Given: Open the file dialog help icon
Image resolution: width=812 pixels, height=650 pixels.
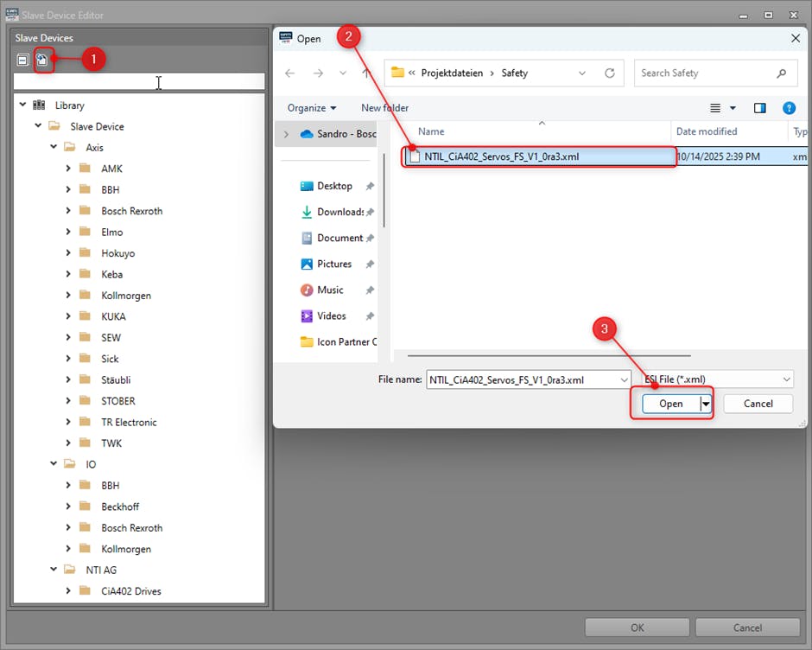Looking at the screenshot, I should pos(788,108).
